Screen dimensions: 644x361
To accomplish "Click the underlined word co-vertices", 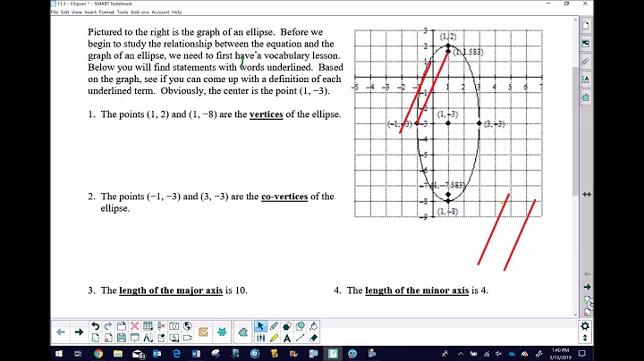I will click(284, 197).
